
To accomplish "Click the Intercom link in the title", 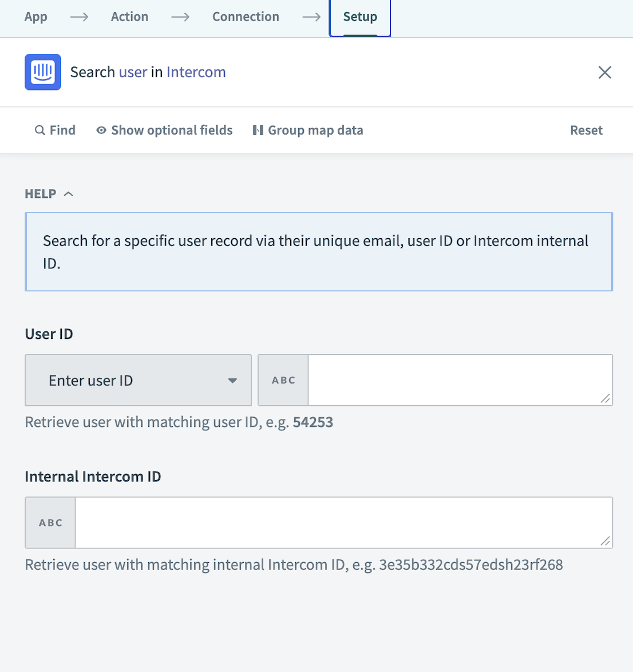I will coord(196,72).
